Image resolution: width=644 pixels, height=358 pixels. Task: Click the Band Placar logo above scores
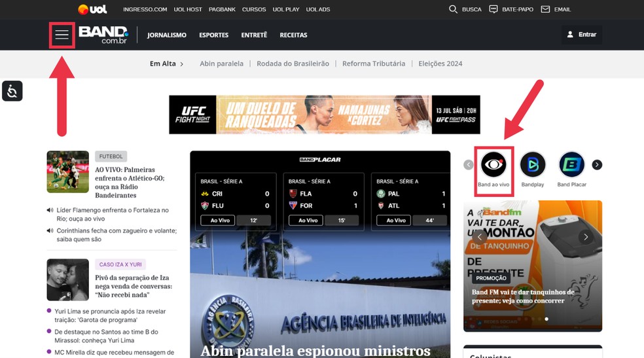[320, 160]
